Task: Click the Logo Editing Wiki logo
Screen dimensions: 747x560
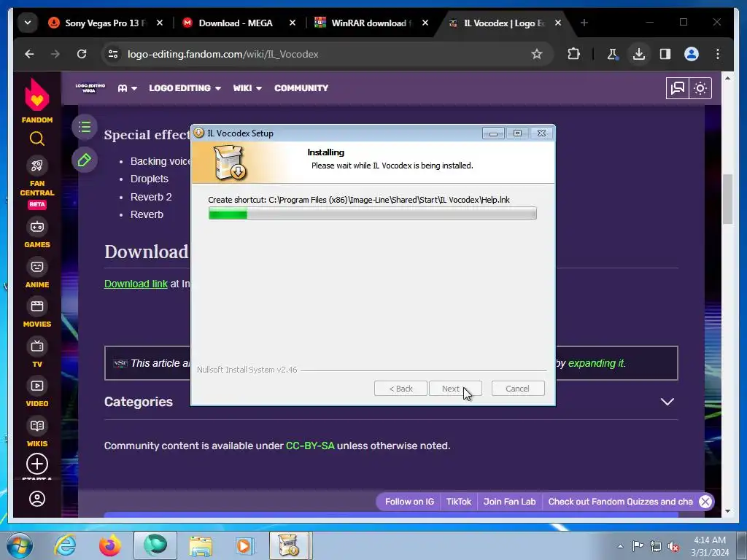Action: tap(90, 88)
